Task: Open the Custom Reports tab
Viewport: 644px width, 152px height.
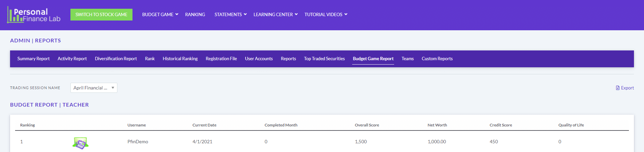Action: tap(437, 59)
